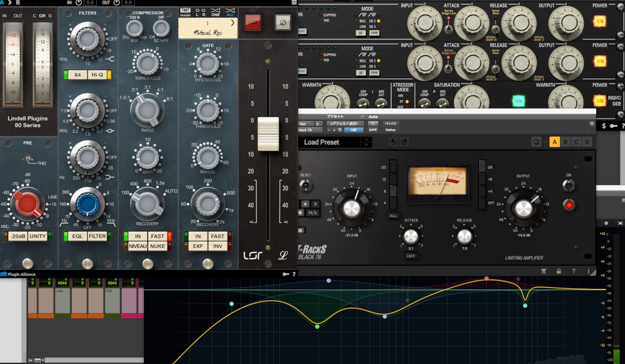Open Lindell hamburger menu at top right
Screen dimensions: 625x364
click(x=294, y=3)
